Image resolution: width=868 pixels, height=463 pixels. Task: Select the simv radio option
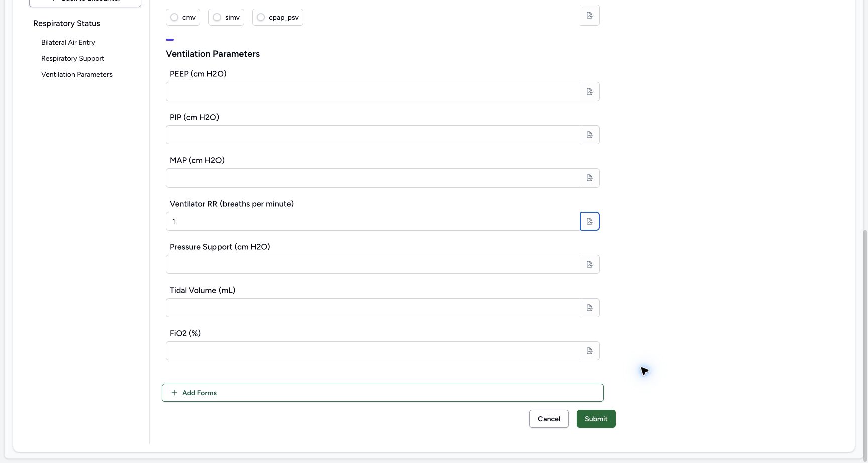(x=226, y=17)
